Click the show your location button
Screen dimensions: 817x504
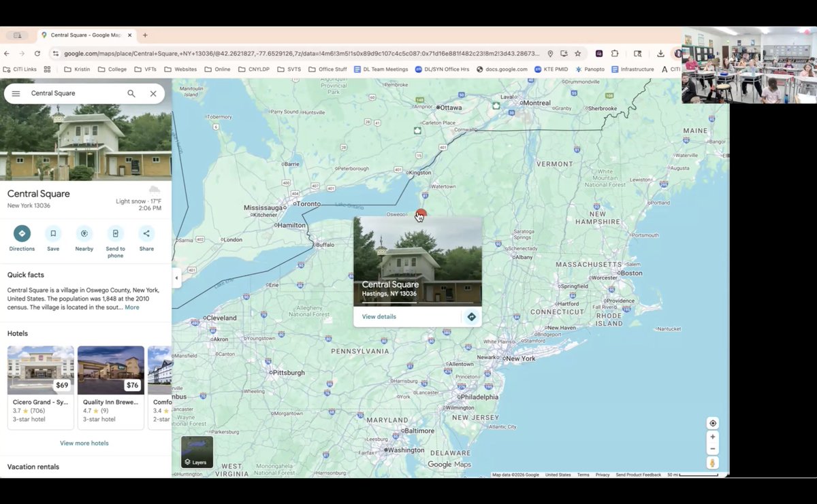coord(712,423)
